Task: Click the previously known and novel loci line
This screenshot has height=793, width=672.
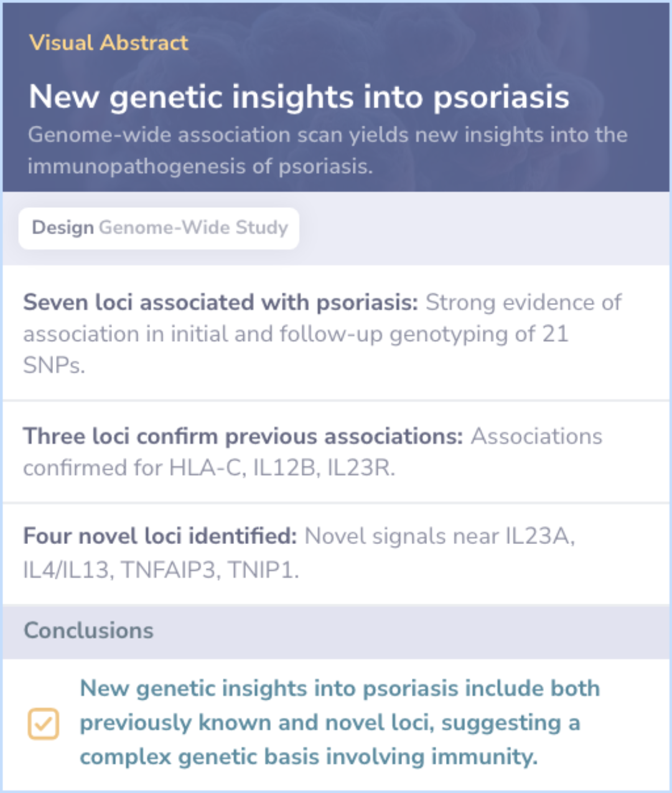Action: click(330, 723)
